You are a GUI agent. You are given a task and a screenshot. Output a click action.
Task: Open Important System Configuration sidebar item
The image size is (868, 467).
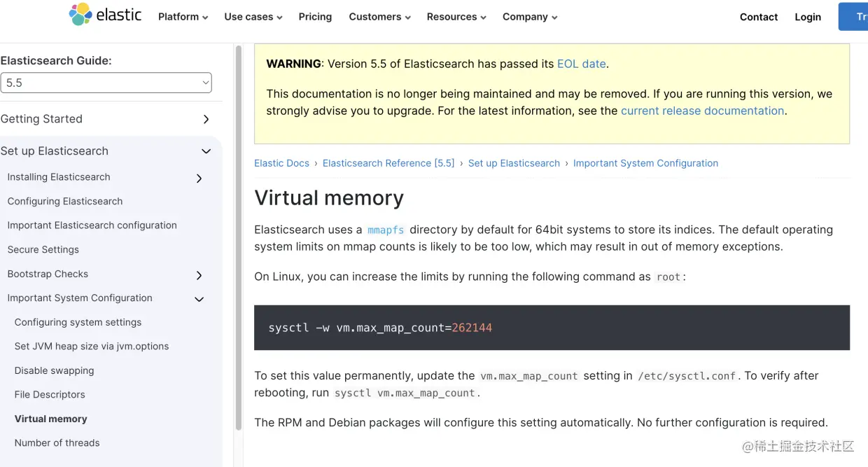point(80,298)
